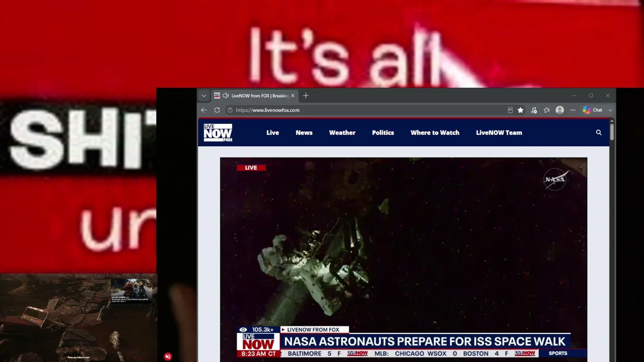Toggle the favorite star for this page
This screenshot has width=644, height=362.
[x=521, y=110]
